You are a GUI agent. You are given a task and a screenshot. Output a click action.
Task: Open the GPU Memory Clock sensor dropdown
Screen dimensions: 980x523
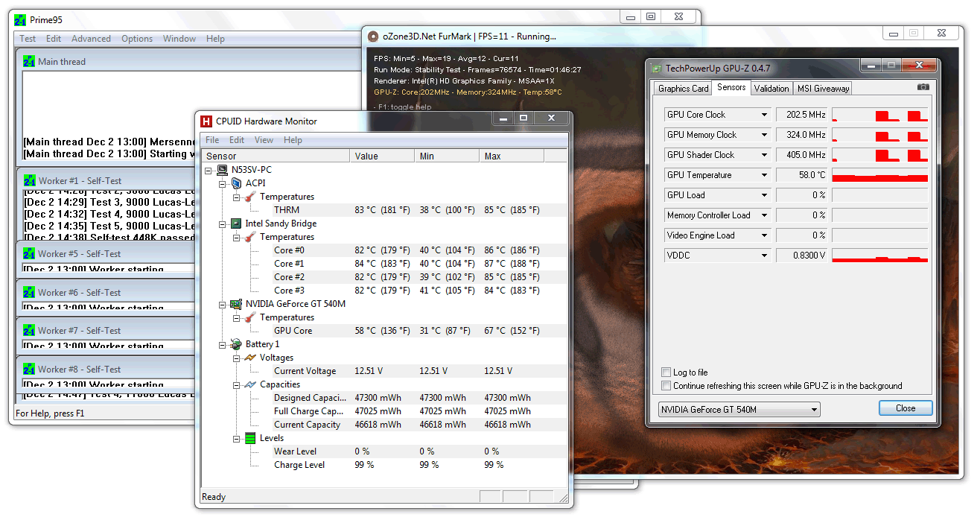click(764, 135)
